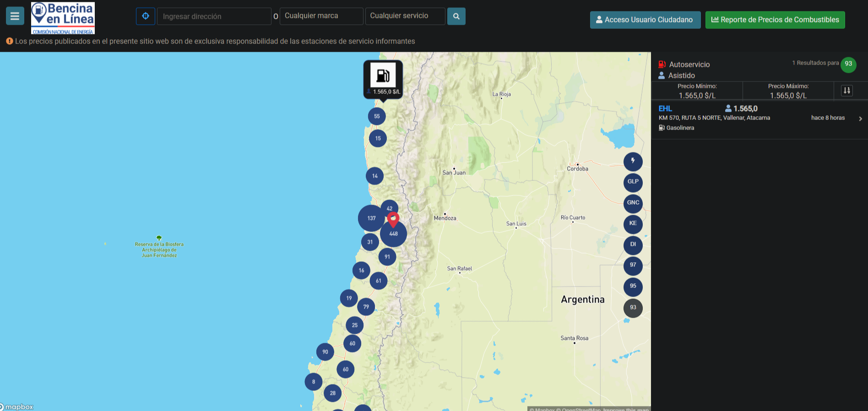Click the Ingresar dirección address field
868x411 pixels.
tap(214, 16)
